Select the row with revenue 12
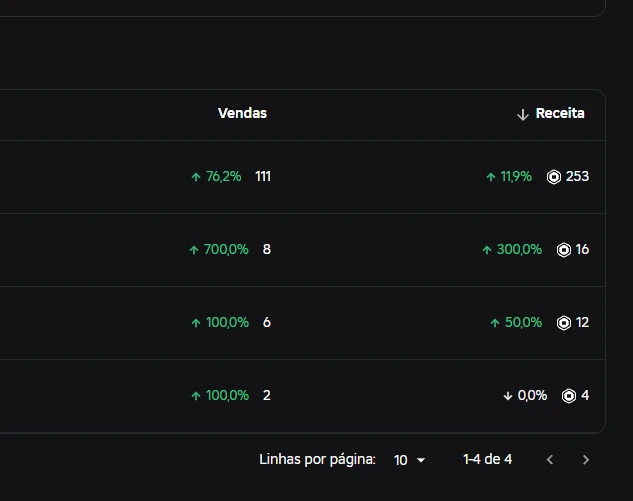This screenshot has width=633, height=501. [303, 323]
